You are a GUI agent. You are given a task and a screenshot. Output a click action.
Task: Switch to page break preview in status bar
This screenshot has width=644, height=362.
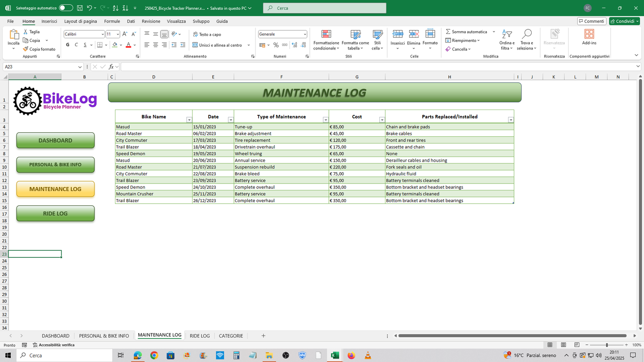pyautogui.click(x=577, y=345)
